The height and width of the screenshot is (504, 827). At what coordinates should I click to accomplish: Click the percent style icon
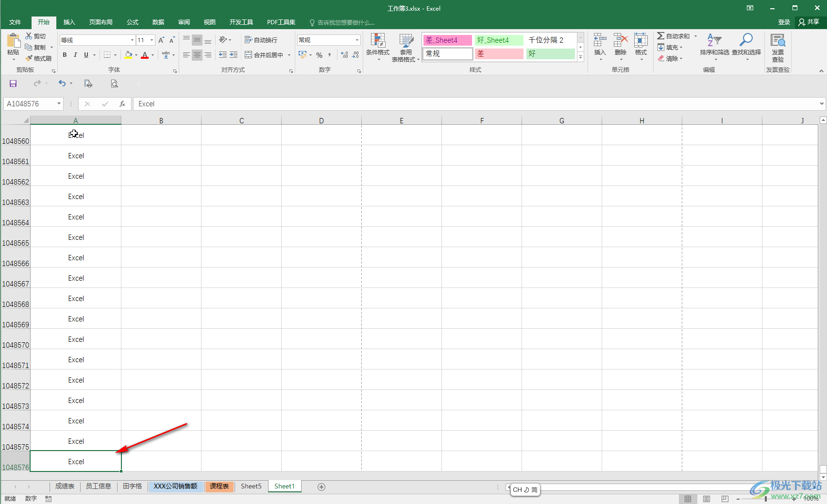point(319,55)
